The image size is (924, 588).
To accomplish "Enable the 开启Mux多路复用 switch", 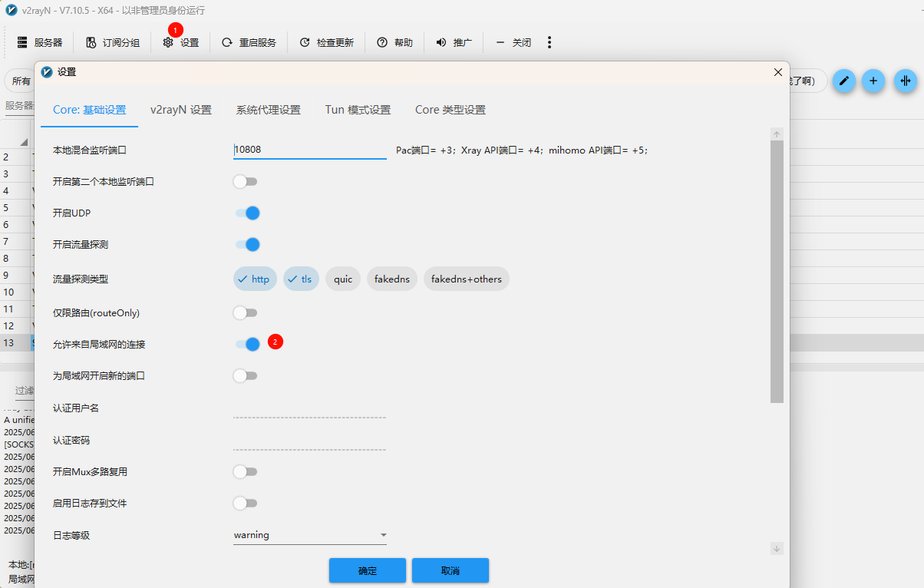I will pos(245,471).
